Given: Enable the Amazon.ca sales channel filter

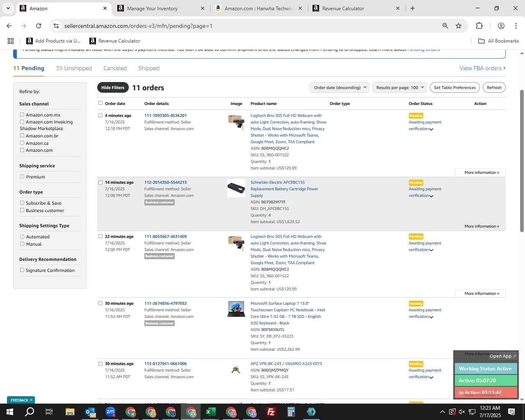Looking at the screenshot, I should (x=22, y=143).
